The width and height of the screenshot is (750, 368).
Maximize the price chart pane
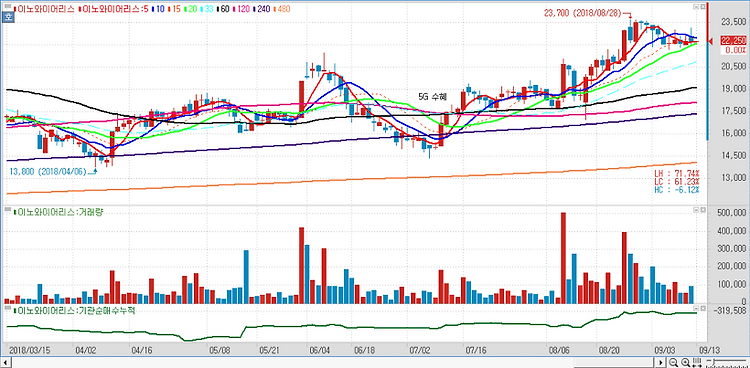[x=703, y=7]
